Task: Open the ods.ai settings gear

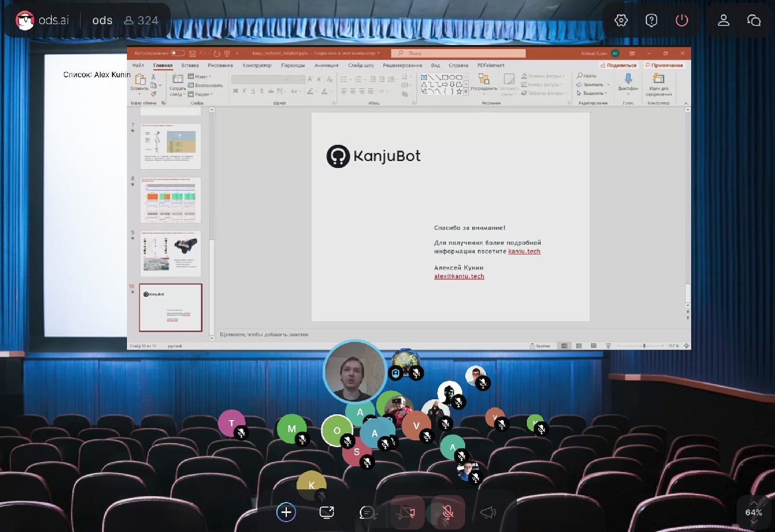Action: coord(621,20)
